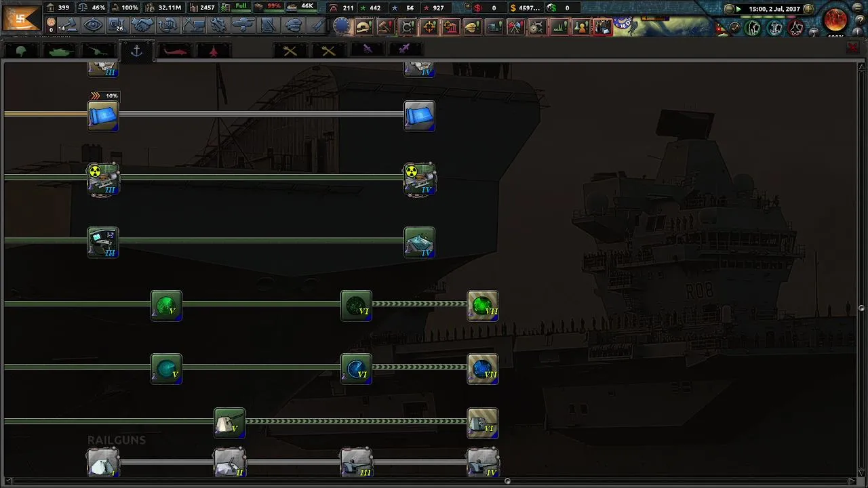Open the intelligence agency eye icon
This screenshot has height=488, width=868.
(x=93, y=26)
